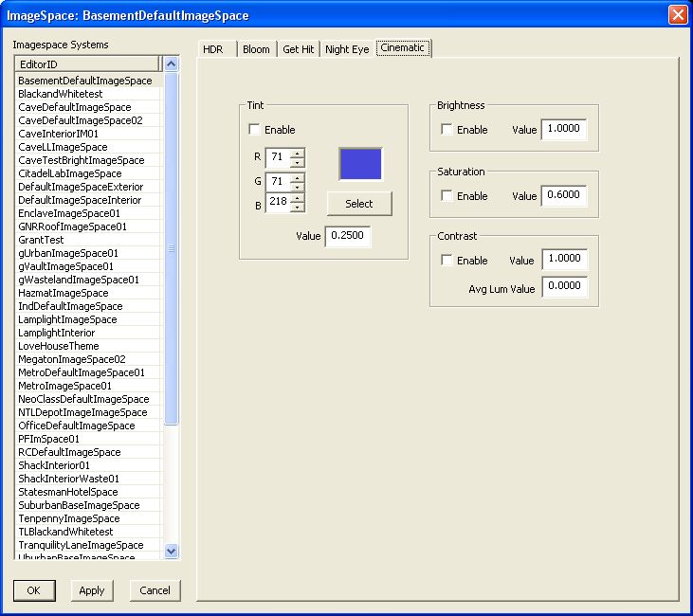
Task: Increase the R value with up arrow
Action: click(x=297, y=153)
